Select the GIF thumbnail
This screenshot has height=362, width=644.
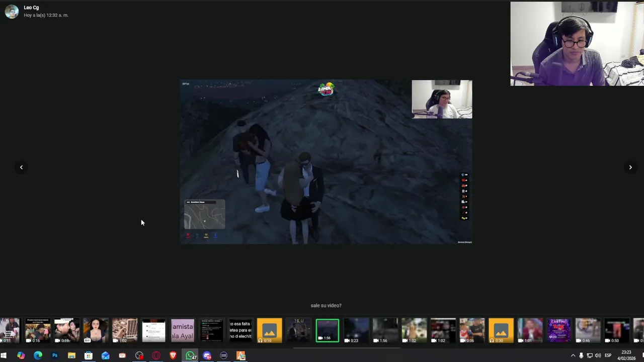(96, 330)
